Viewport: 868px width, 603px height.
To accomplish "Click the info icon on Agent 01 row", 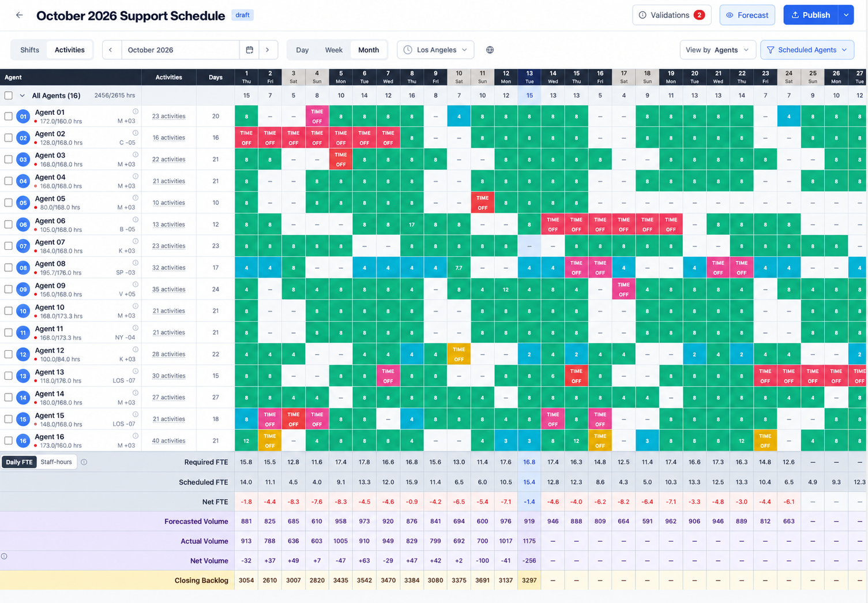I will pos(136,111).
